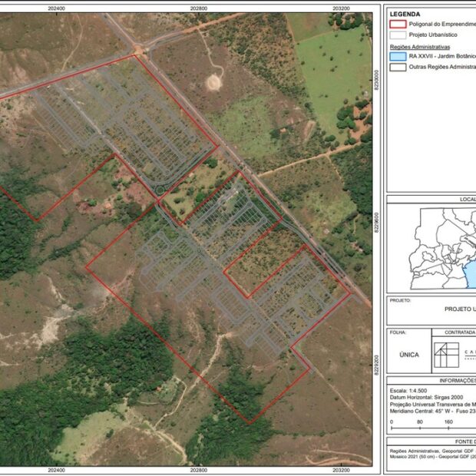Click the roundabout in the urban project
The width and height of the screenshot is (476, 476).
160,190
